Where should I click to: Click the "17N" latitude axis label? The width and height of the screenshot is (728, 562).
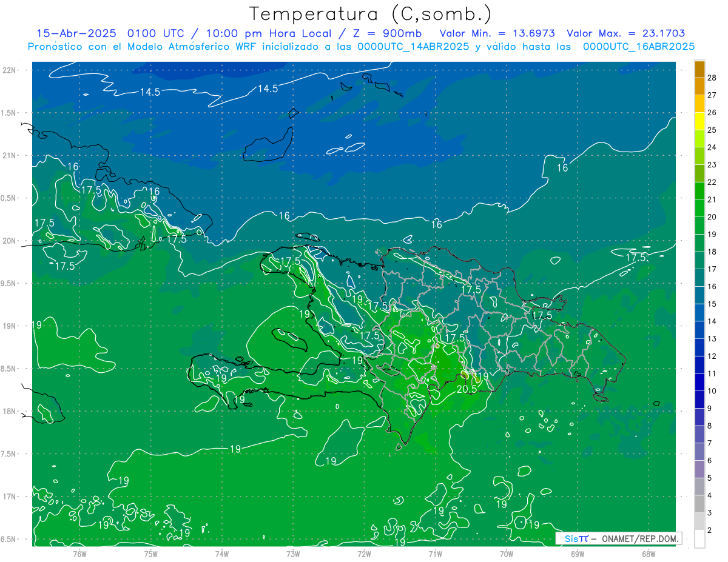[x=9, y=497]
